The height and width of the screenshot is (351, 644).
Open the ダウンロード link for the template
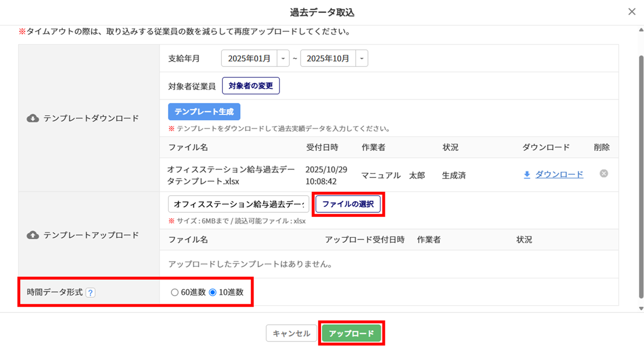pos(559,174)
